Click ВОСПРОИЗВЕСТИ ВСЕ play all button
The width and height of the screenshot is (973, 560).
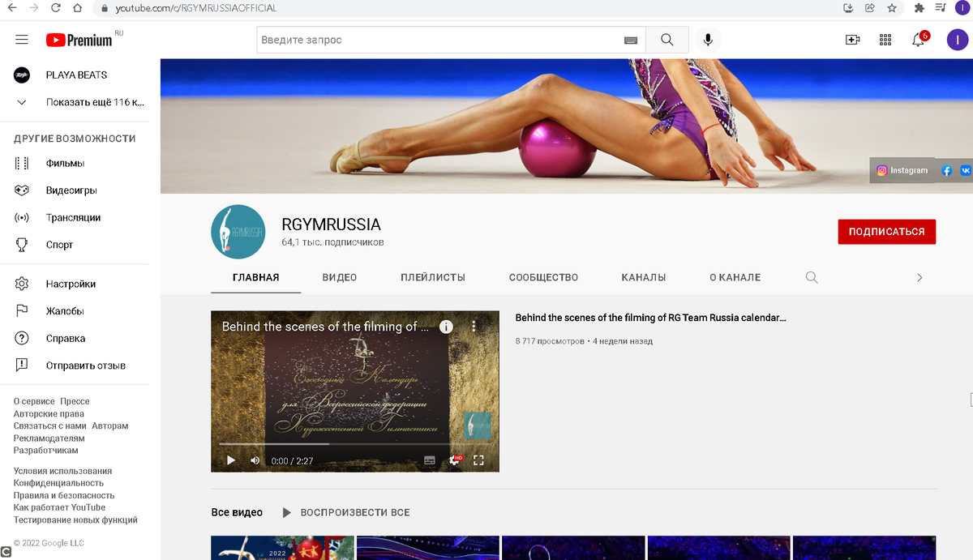coord(345,512)
